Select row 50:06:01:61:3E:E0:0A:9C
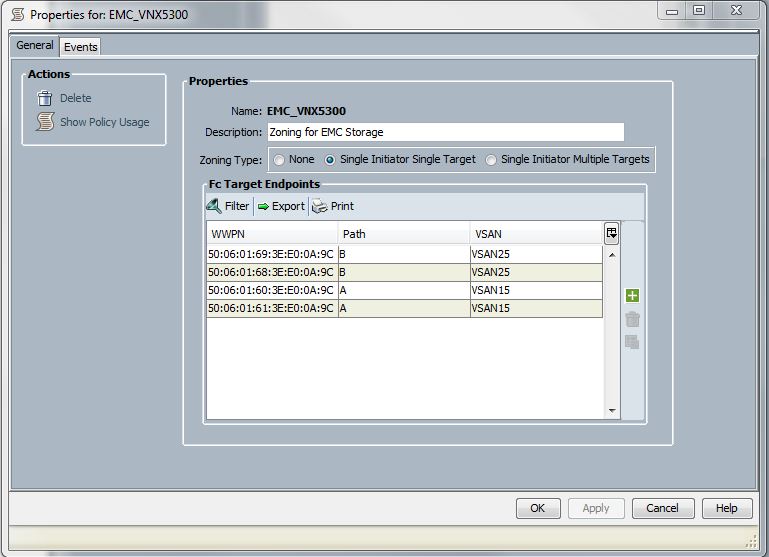This screenshot has width=769, height=557. point(405,308)
